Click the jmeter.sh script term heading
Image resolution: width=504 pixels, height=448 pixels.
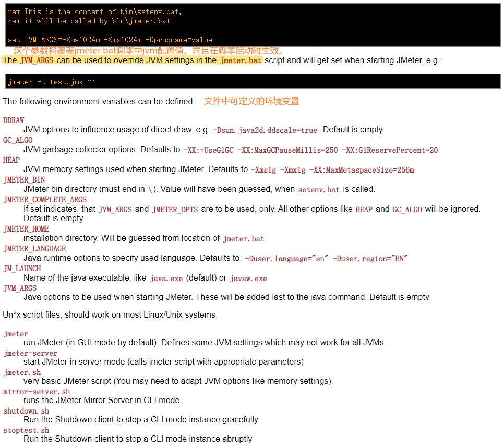[x=22, y=373]
